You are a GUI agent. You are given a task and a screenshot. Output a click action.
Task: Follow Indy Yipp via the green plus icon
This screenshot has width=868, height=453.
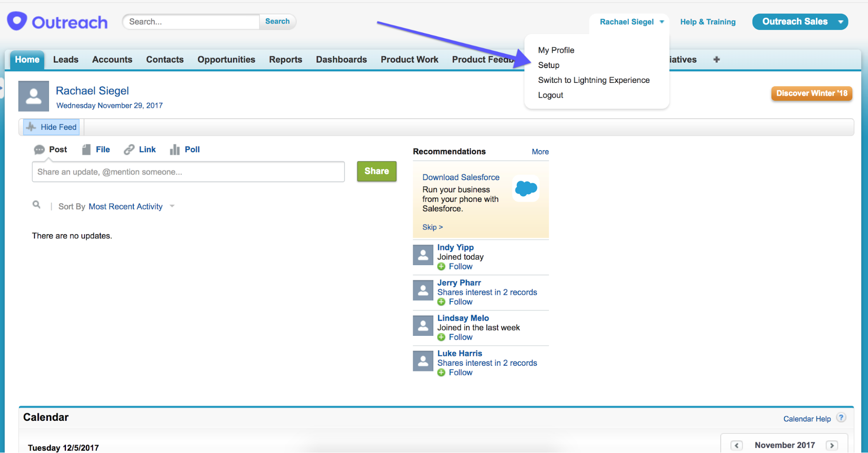[x=442, y=266]
